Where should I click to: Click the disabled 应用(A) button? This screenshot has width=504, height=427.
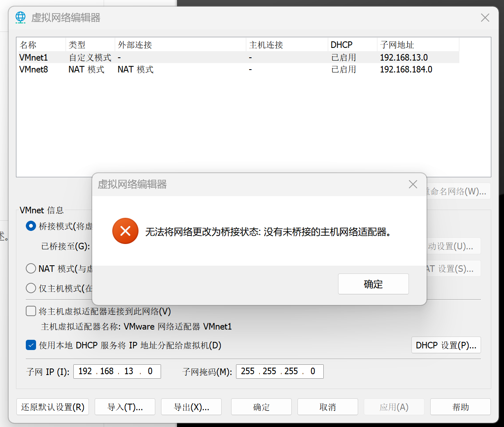(394, 407)
